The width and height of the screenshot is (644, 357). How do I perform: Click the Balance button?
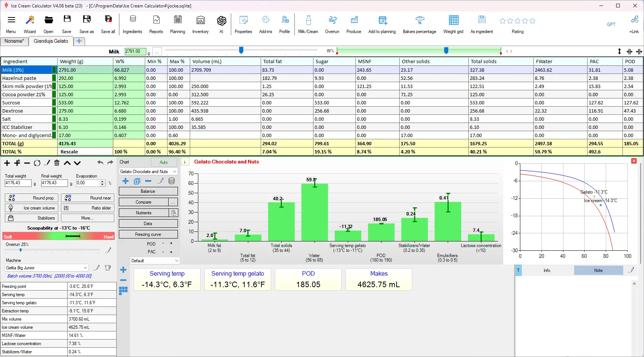(148, 191)
